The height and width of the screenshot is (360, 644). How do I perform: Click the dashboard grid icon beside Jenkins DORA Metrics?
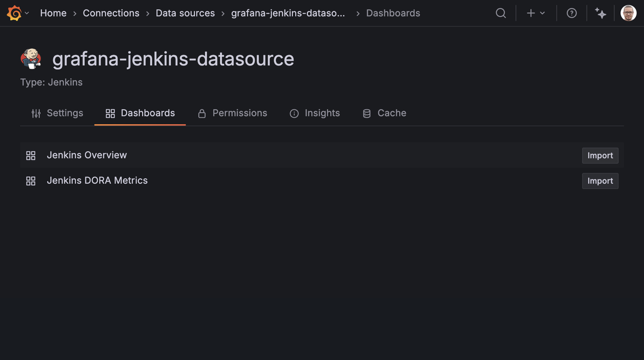point(31,181)
